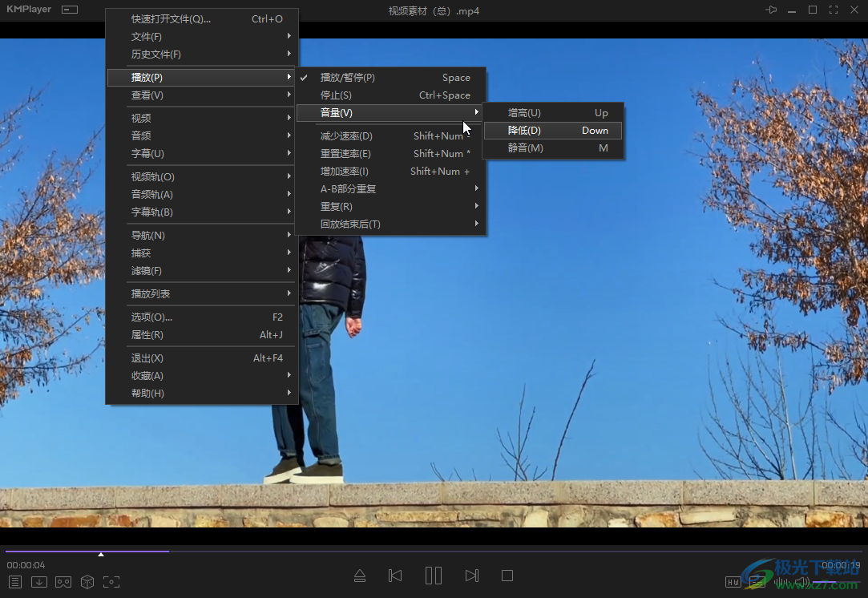The width and height of the screenshot is (868, 598).
Task: Expand the A-B部分重复 submenu
Action: [x=391, y=189]
